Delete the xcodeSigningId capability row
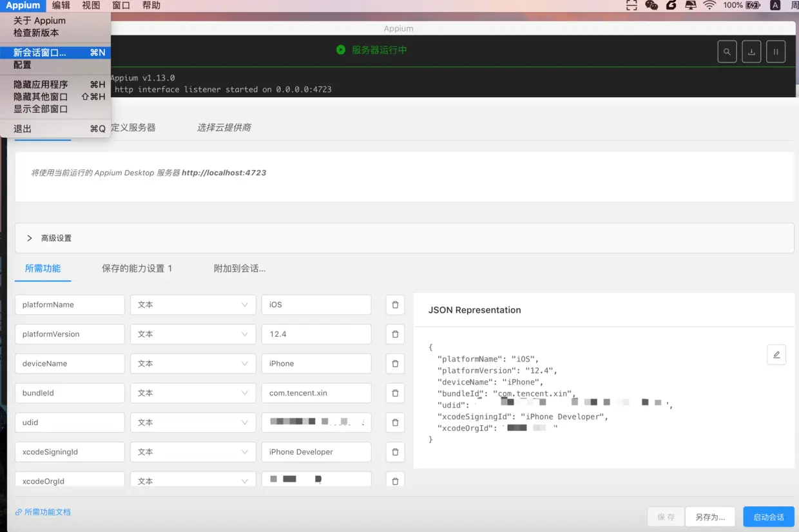This screenshot has width=799, height=532. [x=395, y=452]
